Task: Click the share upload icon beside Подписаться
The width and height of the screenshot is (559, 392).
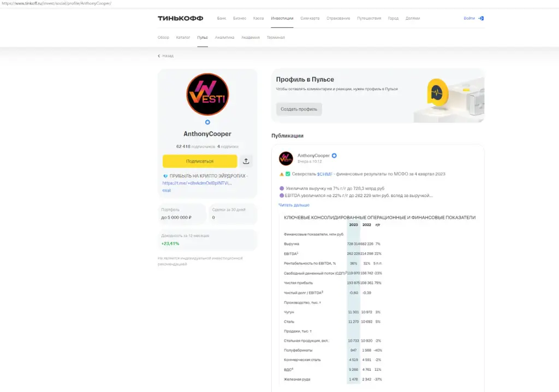Action: (246, 161)
